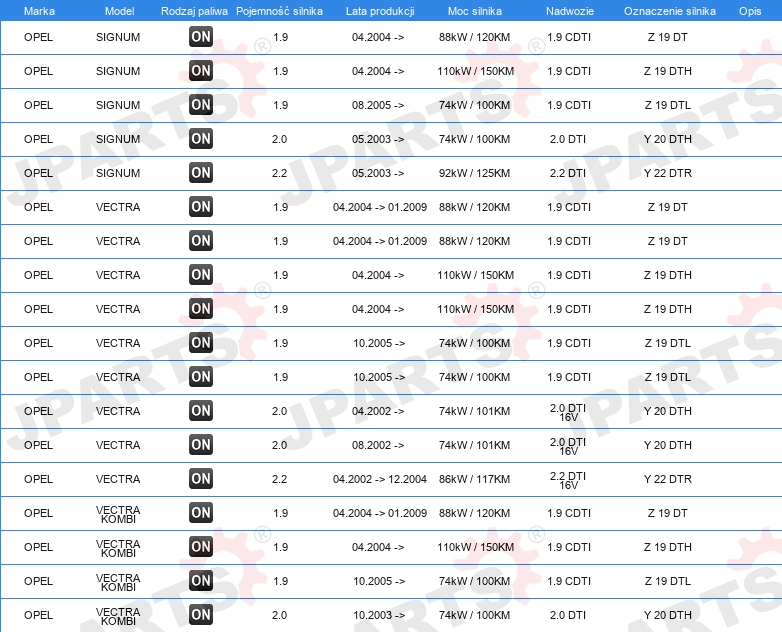Viewport: 782px width, 632px height.
Task: Click the ON icon in VECTRA 2.2 86kW row
Action: tap(201, 478)
